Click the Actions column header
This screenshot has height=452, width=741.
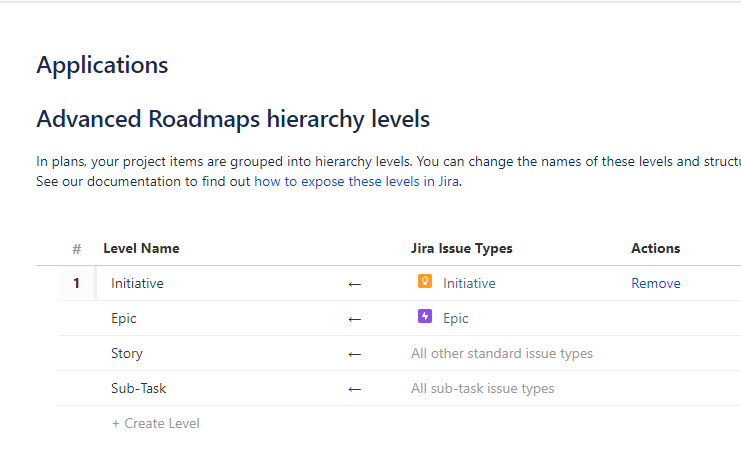click(x=655, y=248)
